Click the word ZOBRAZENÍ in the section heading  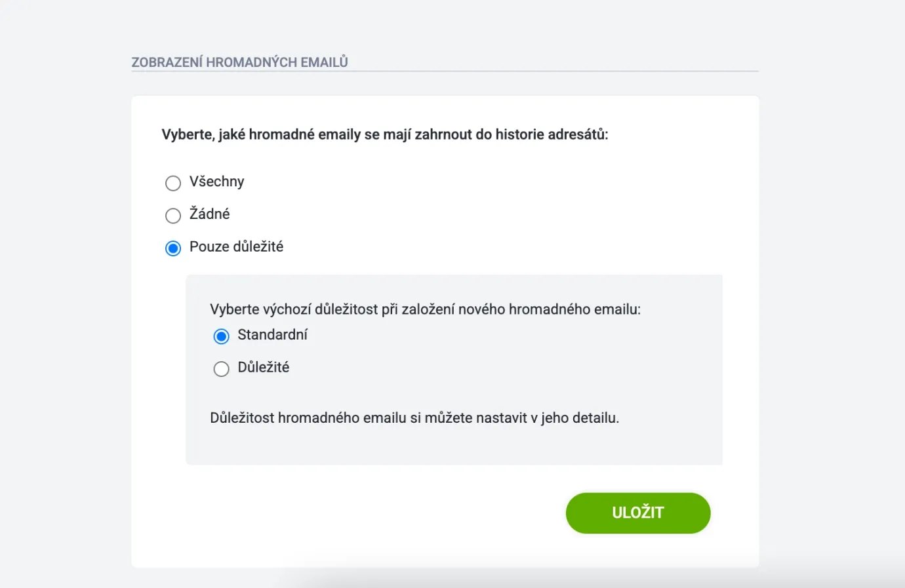167,62
